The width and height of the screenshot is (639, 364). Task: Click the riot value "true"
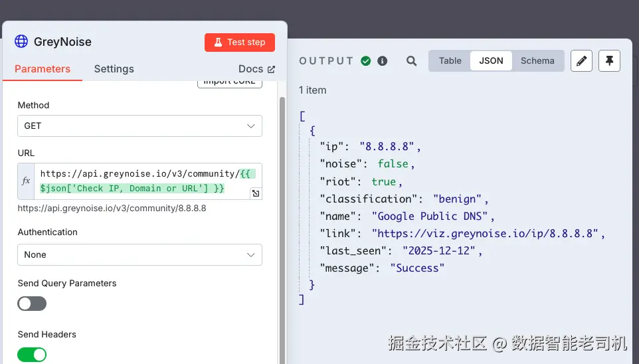click(383, 182)
